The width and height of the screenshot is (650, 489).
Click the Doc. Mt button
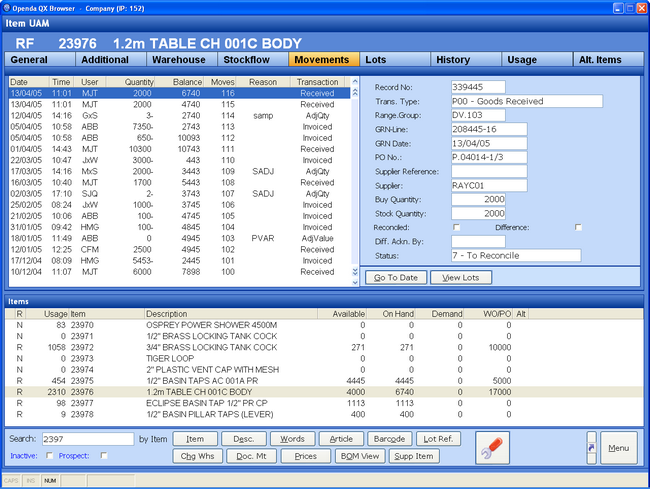(252, 456)
